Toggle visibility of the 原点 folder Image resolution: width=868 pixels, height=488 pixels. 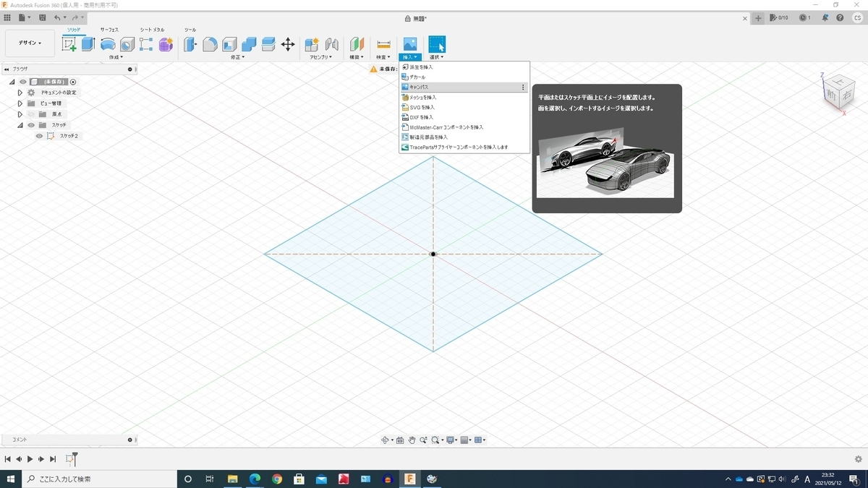pos(31,114)
